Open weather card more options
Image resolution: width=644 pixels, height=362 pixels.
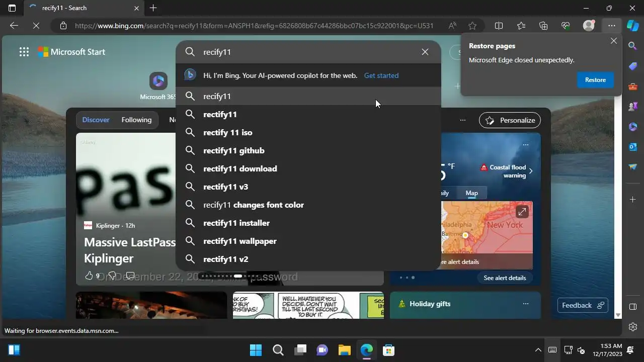point(526,145)
